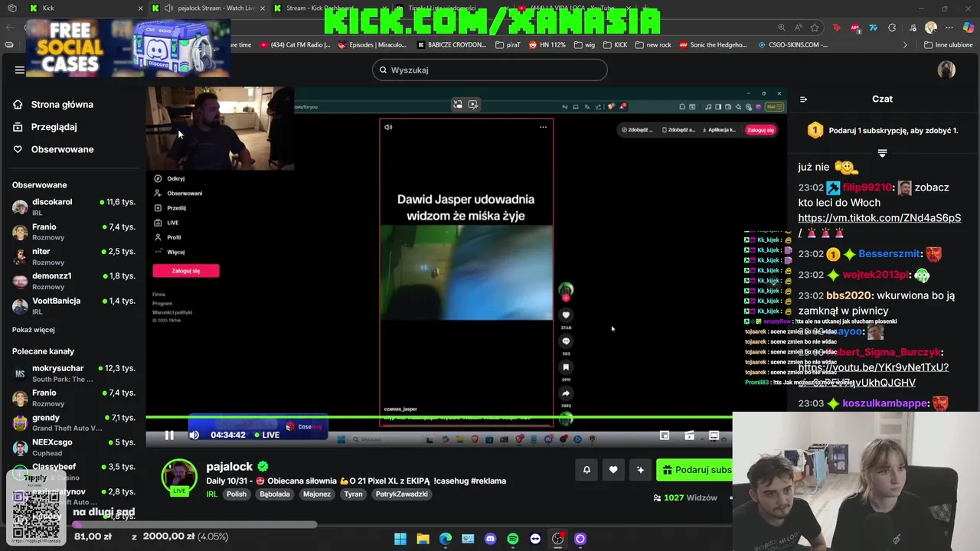Image resolution: width=980 pixels, height=551 pixels.
Task: Follow pajalock with the heart icon
Action: point(613,470)
